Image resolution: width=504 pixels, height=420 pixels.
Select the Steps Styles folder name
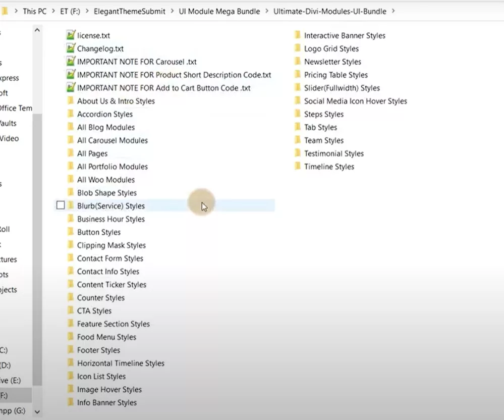[x=324, y=114]
